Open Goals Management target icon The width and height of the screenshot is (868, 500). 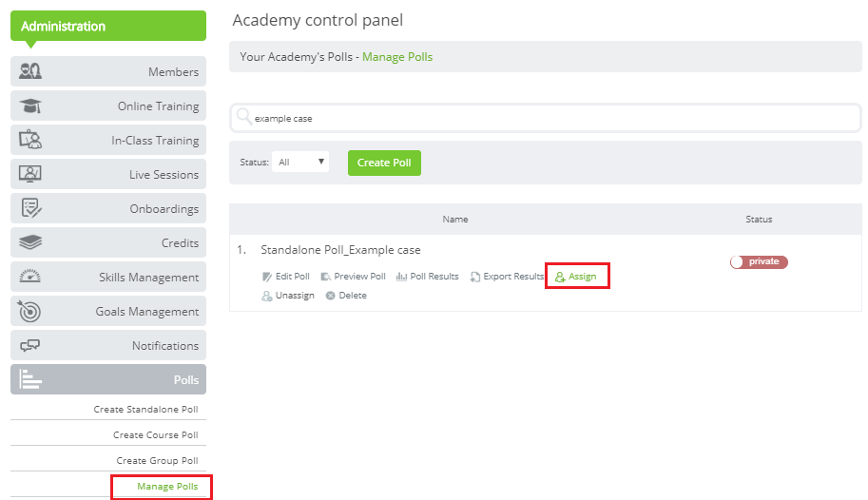click(29, 311)
